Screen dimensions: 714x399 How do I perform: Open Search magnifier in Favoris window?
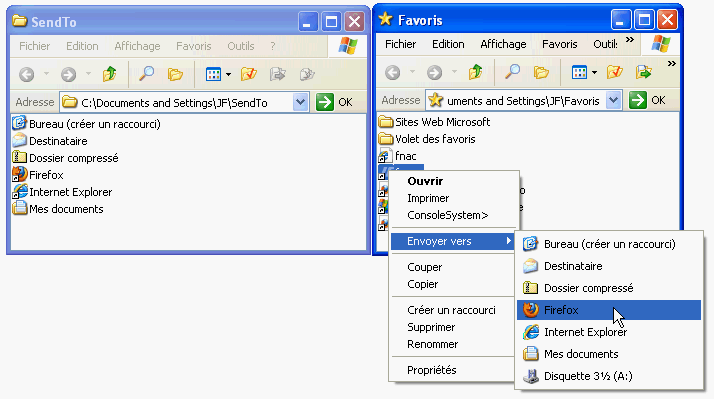pyautogui.click(x=512, y=72)
